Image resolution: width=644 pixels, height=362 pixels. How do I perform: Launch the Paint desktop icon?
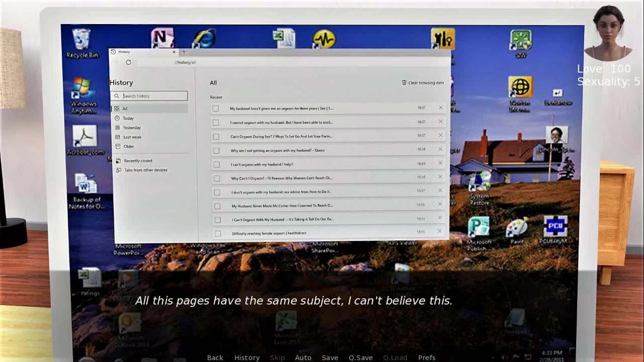point(517,231)
